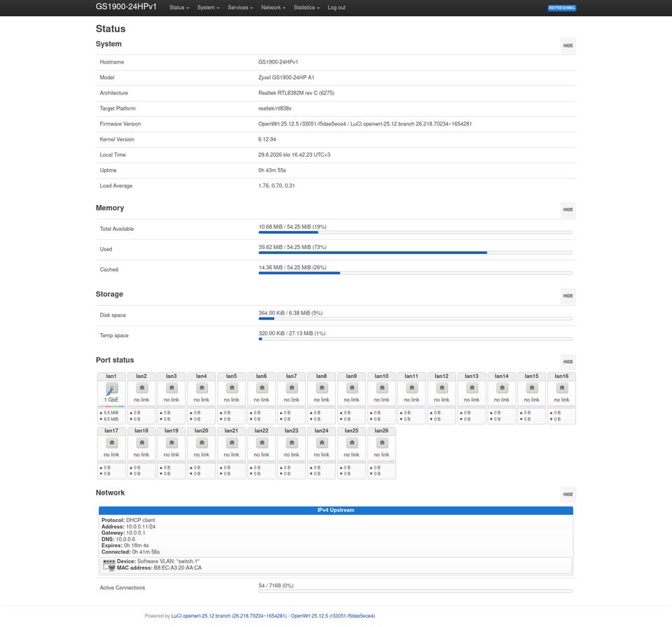Click the load average value 1.76, 0.70, 0.31
The height and width of the screenshot is (627, 672).
coord(276,185)
